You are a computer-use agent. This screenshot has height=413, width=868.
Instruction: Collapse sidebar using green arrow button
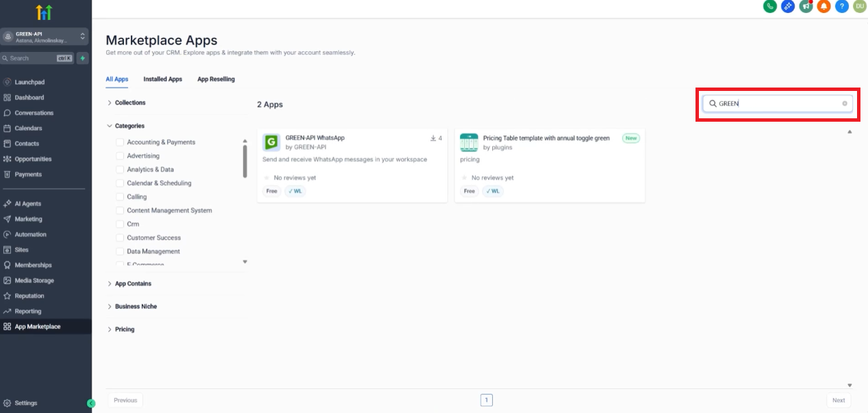[91, 403]
